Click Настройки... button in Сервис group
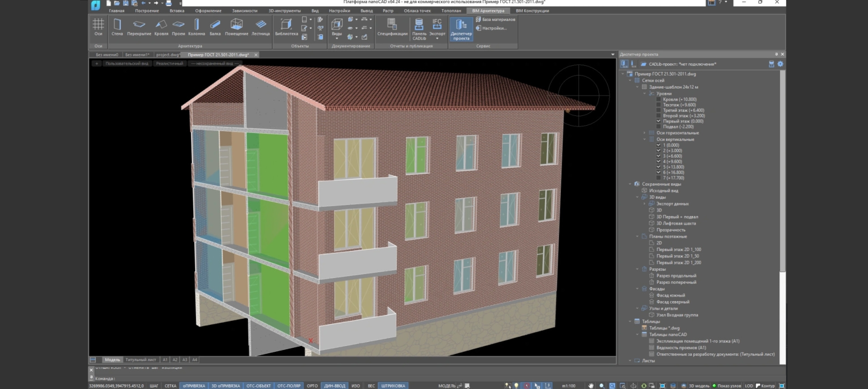 (492, 28)
